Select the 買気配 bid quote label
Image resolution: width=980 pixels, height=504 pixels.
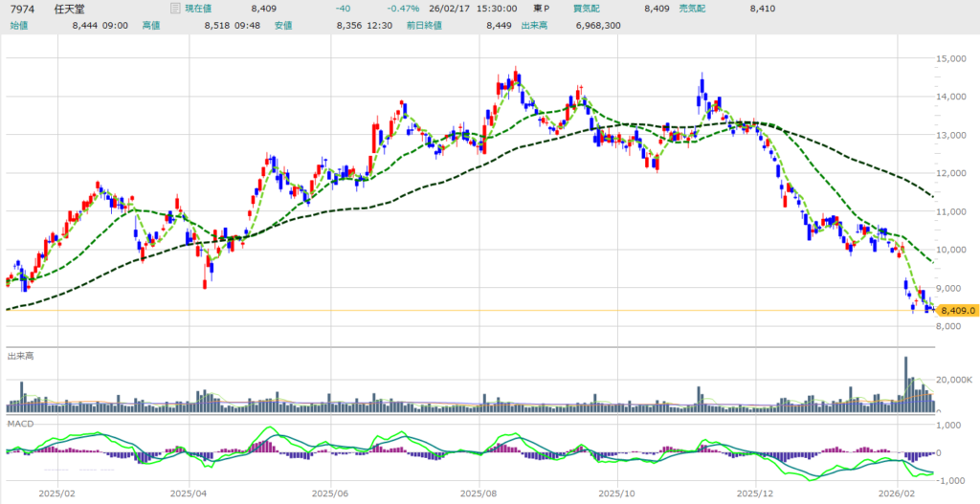[587, 9]
